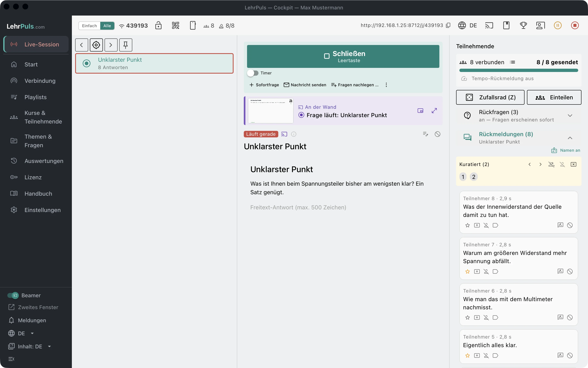Image resolution: width=588 pixels, height=368 pixels.
Task: Tag Teilnehmer 5's response
Action: point(496,356)
